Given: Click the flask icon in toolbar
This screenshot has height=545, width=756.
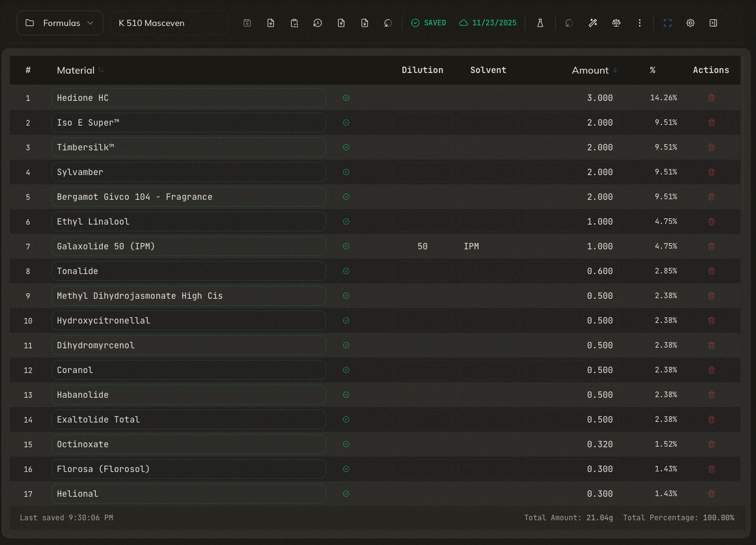Looking at the screenshot, I should [540, 23].
